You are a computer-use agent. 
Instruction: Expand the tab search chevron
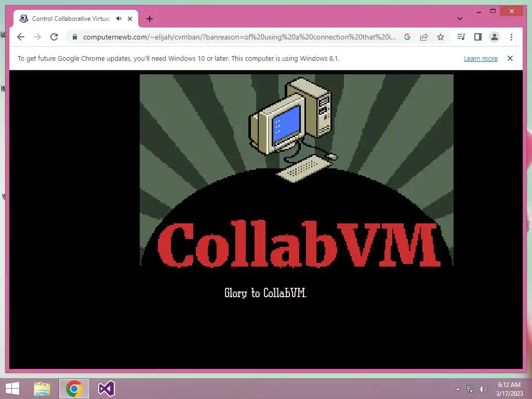point(460,19)
